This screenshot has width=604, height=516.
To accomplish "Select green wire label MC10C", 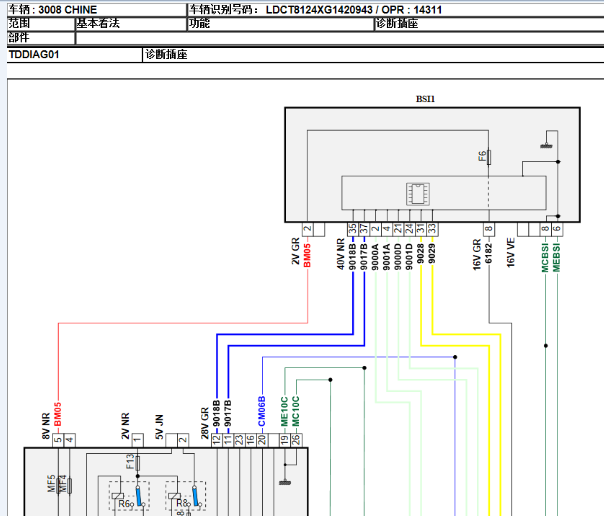I will coord(296,411).
